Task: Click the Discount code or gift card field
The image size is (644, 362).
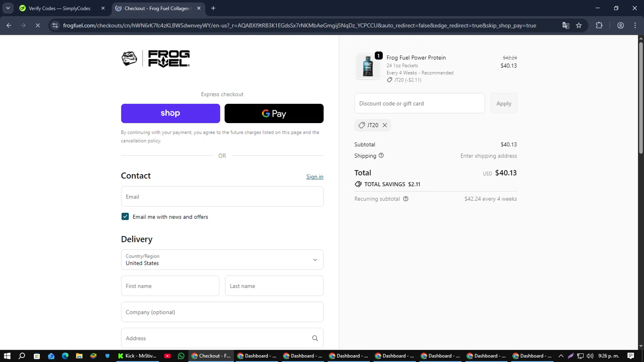Action: 419,103
